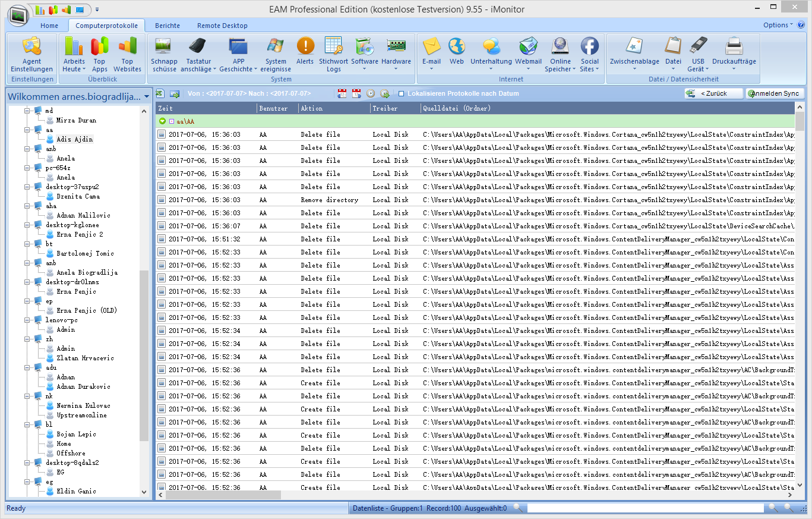Open Top Apps overview
The height and width of the screenshot is (519, 812).
[100, 54]
